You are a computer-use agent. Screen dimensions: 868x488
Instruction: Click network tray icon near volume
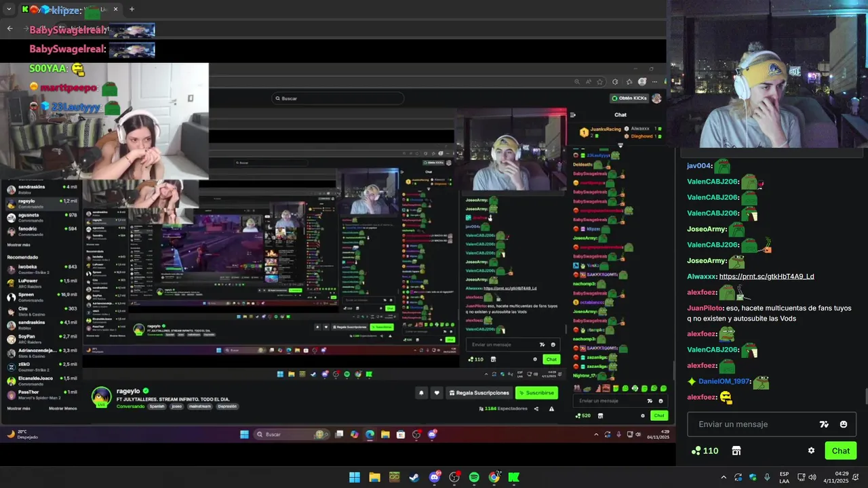coord(801,477)
